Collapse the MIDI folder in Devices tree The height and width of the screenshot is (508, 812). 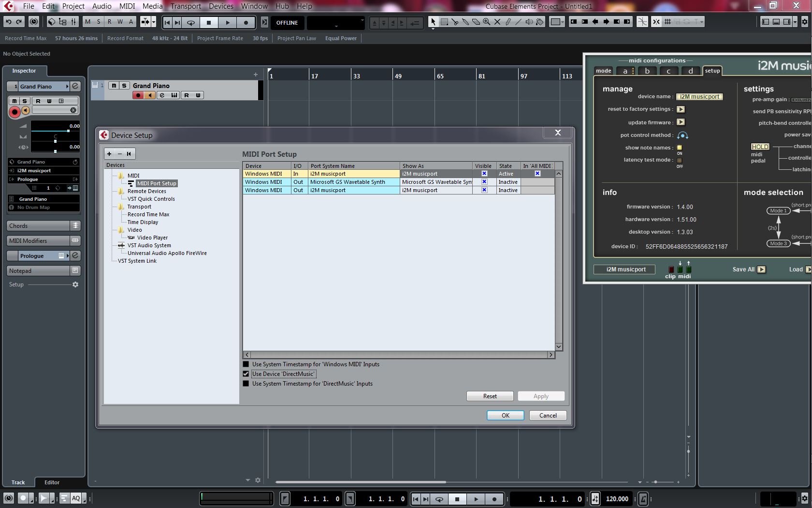tap(121, 176)
